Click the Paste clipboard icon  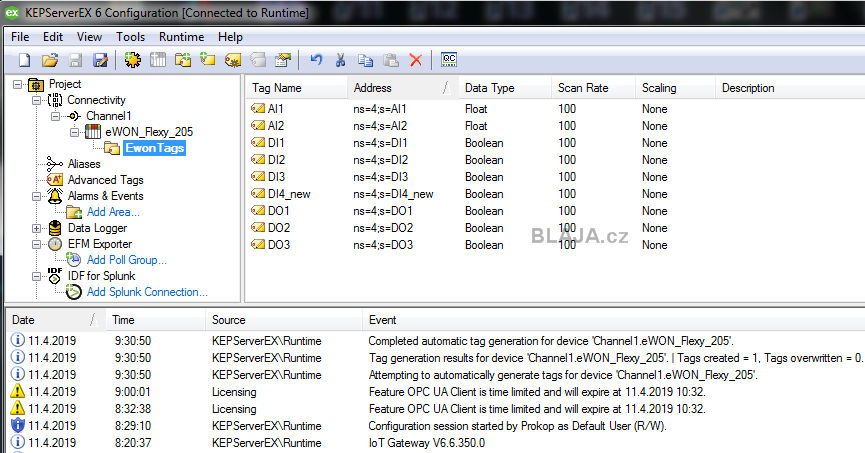tap(391, 60)
